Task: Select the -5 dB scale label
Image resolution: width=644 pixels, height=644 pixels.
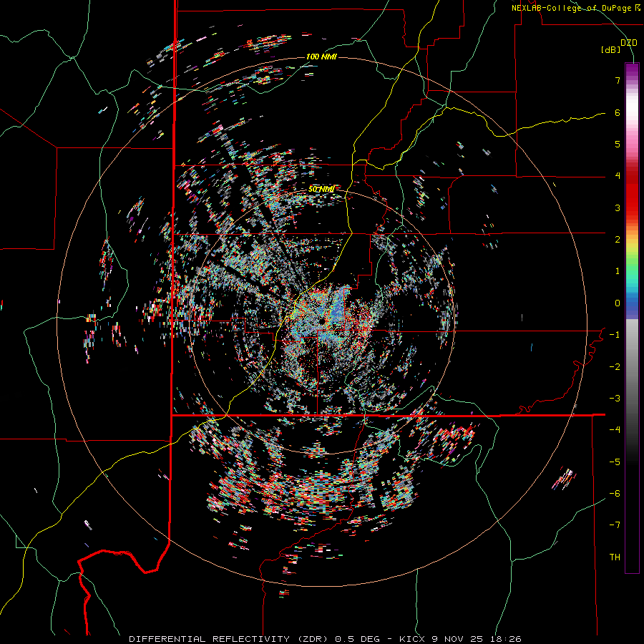Action: 615,462
